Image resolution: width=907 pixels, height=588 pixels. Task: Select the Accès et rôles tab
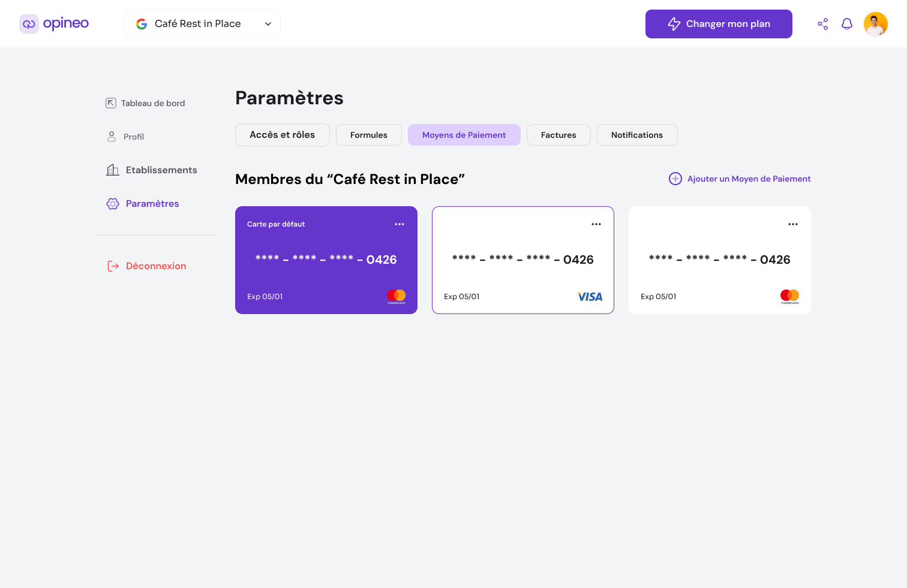[282, 135]
